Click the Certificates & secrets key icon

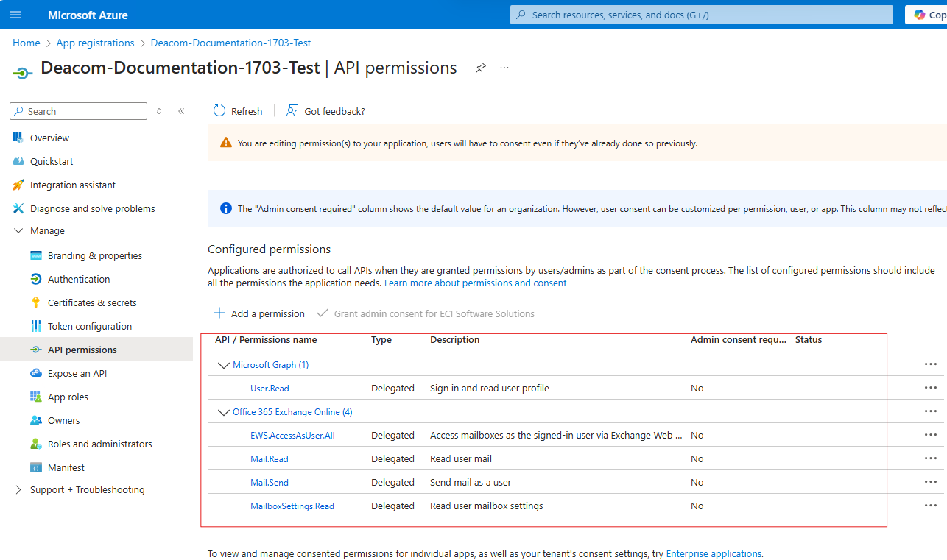(x=35, y=302)
